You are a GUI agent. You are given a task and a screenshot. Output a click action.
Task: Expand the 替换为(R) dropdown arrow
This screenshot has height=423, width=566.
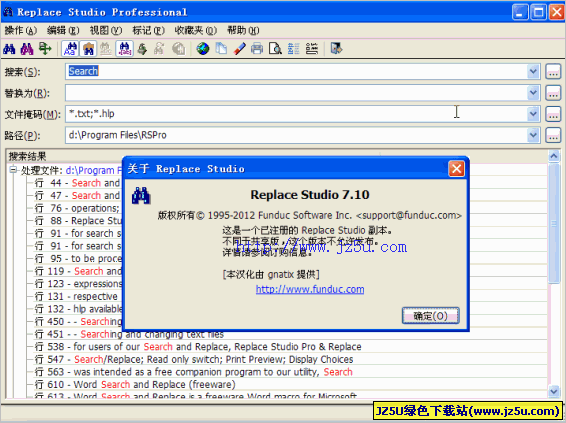click(x=533, y=93)
